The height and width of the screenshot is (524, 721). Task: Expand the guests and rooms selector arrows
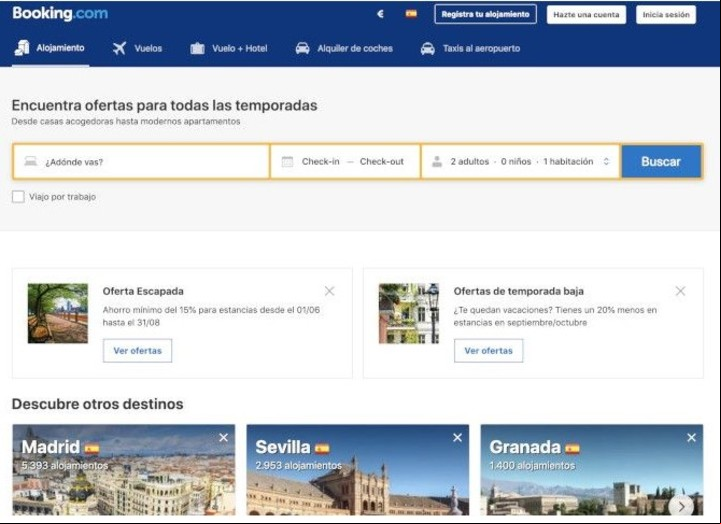[x=606, y=161]
